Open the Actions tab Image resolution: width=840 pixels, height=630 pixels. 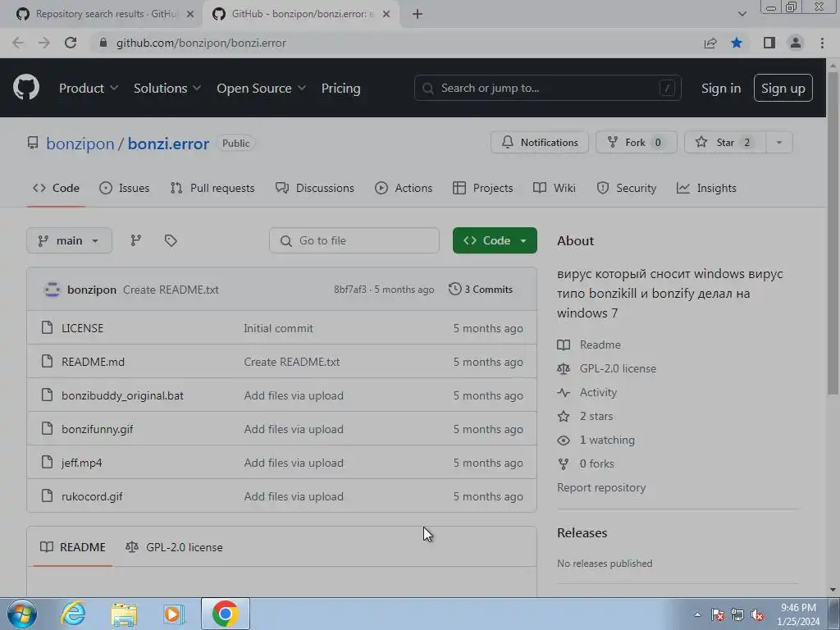click(404, 188)
